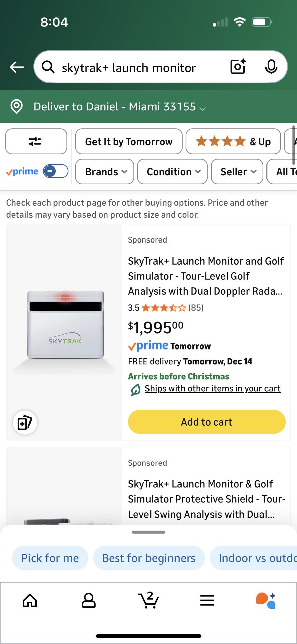The width and height of the screenshot is (297, 644).
Task: Expand the Brands dropdown
Action: tap(105, 172)
